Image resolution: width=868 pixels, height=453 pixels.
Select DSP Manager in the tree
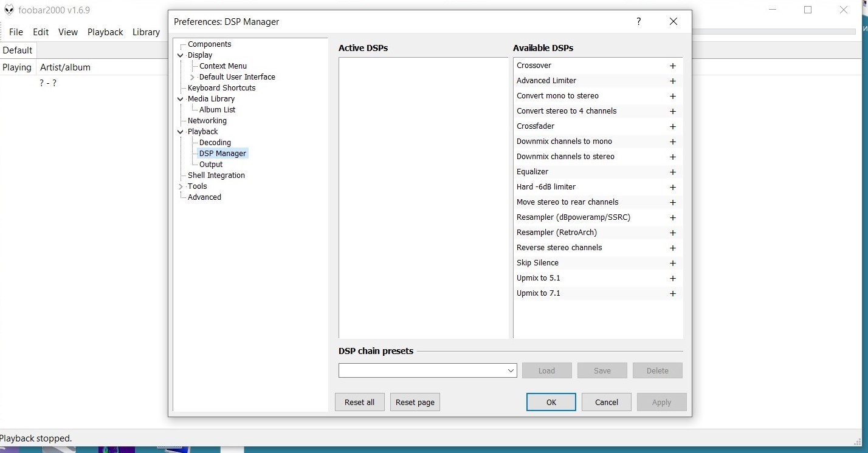click(x=223, y=154)
